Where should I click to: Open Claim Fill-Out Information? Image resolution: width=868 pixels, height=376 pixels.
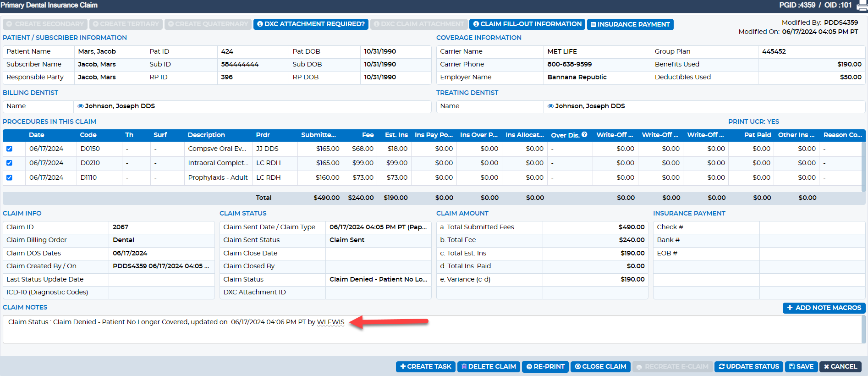(x=527, y=24)
